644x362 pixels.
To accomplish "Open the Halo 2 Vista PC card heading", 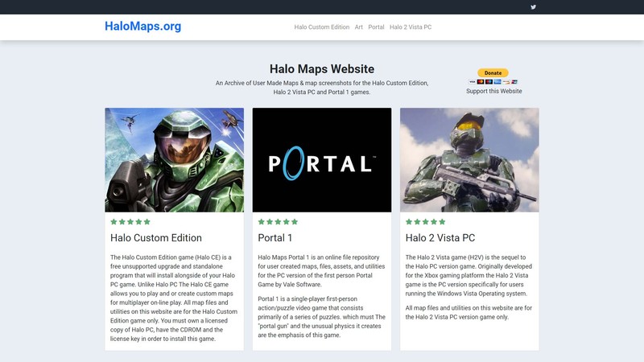I will click(x=440, y=238).
